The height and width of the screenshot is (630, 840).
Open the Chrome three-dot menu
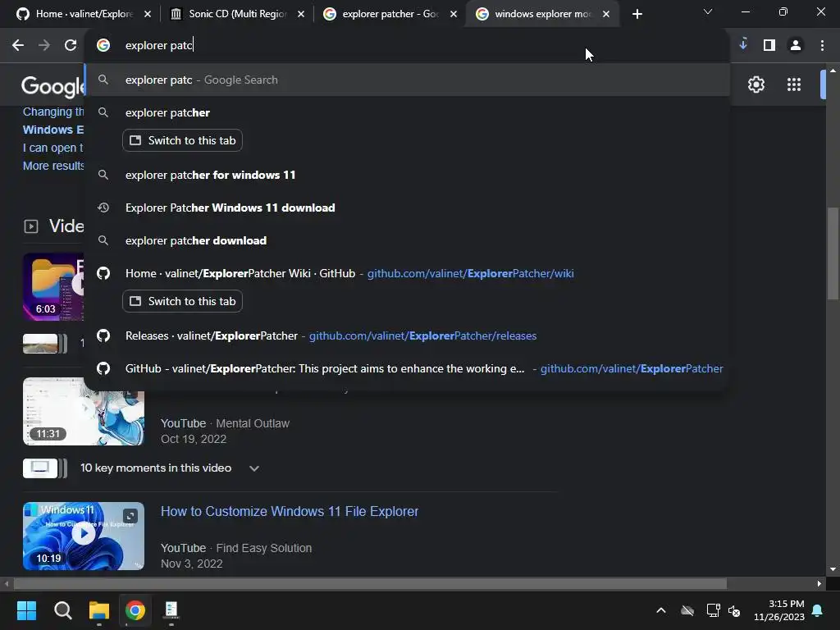tap(822, 46)
